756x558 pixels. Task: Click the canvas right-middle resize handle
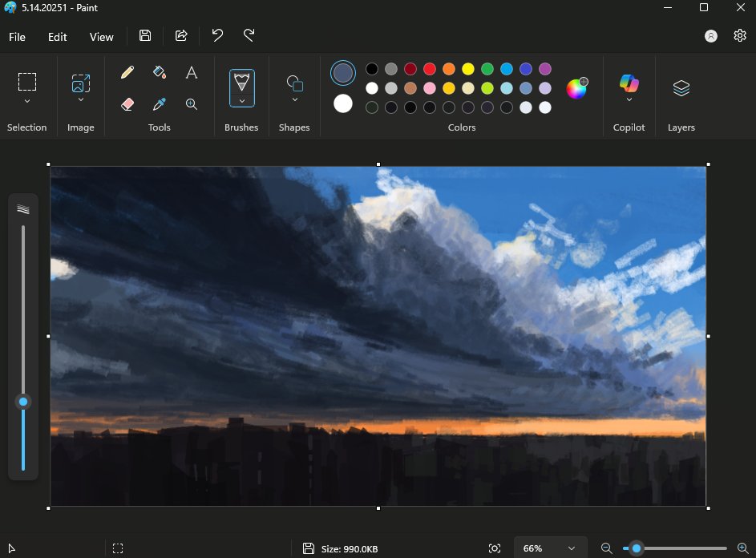(708, 336)
